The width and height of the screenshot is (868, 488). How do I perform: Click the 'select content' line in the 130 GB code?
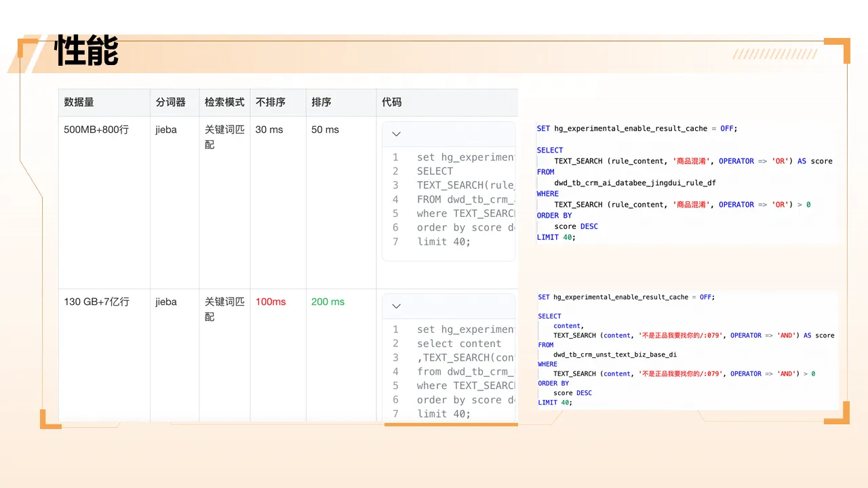tap(459, 344)
